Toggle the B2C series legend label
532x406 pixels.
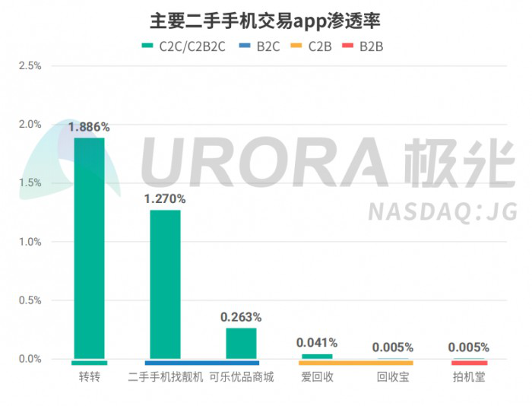[x=268, y=46]
